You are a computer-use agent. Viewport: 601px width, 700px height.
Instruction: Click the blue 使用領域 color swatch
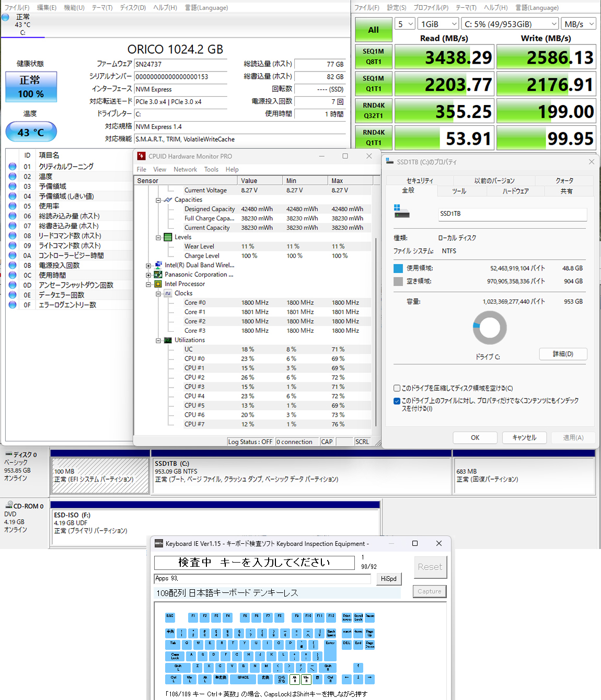pos(398,269)
